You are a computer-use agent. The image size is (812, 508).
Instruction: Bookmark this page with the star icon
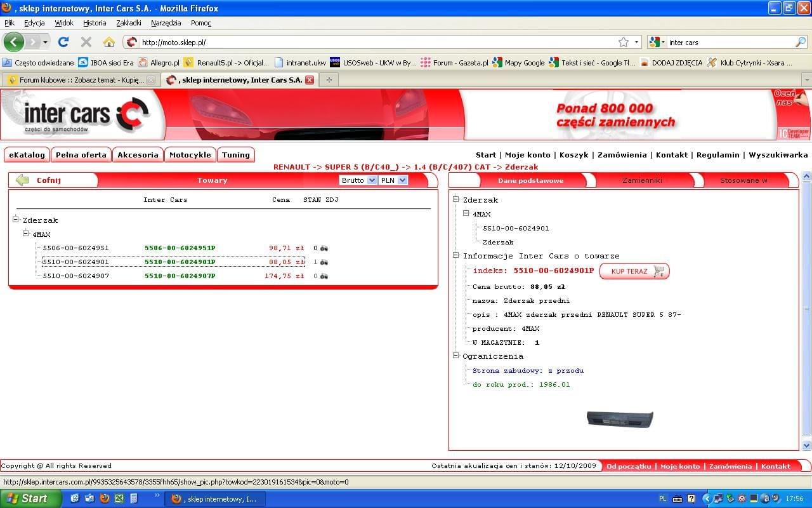tap(624, 42)
